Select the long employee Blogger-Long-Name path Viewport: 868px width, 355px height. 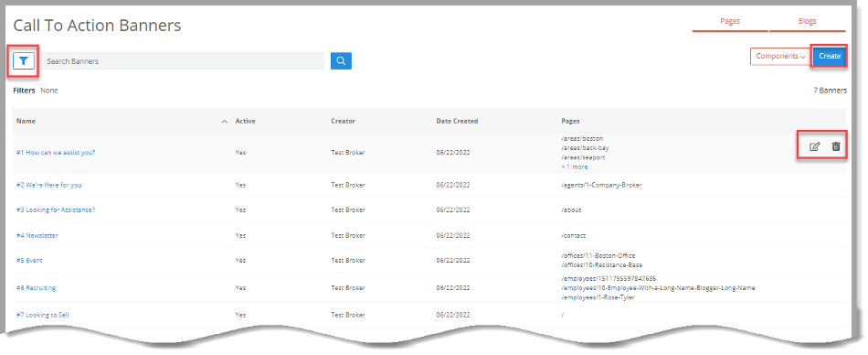(x=658, y=288)
